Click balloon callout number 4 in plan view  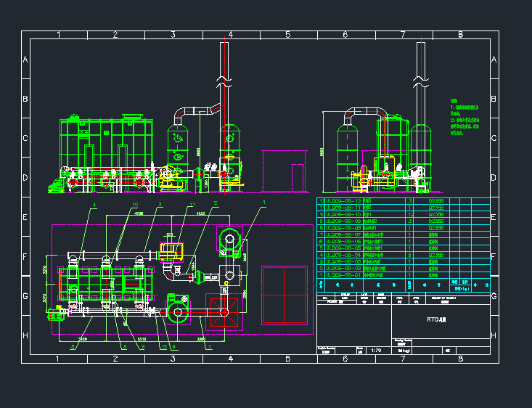click(94, 205)
